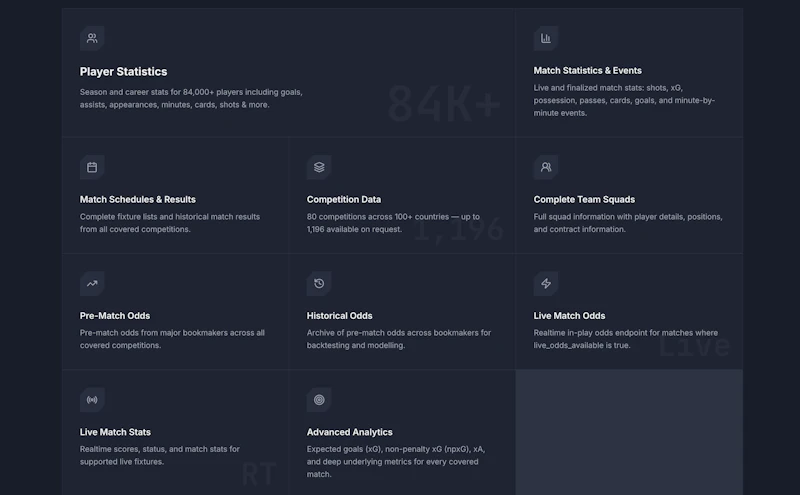Click the description starting 'Complete fixture lists and historical'

tap(170, 223)
